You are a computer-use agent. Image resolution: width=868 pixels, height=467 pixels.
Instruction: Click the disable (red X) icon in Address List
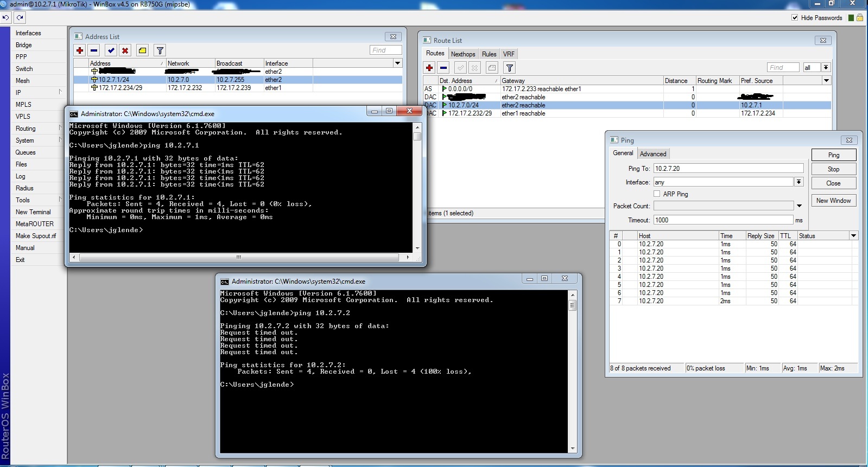coord(125,50)
